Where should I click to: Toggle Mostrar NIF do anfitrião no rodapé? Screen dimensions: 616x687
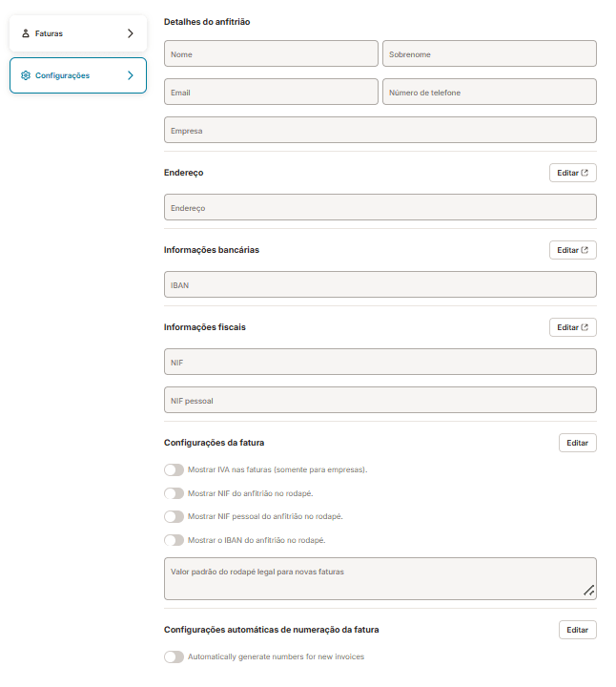click(174, 493)
